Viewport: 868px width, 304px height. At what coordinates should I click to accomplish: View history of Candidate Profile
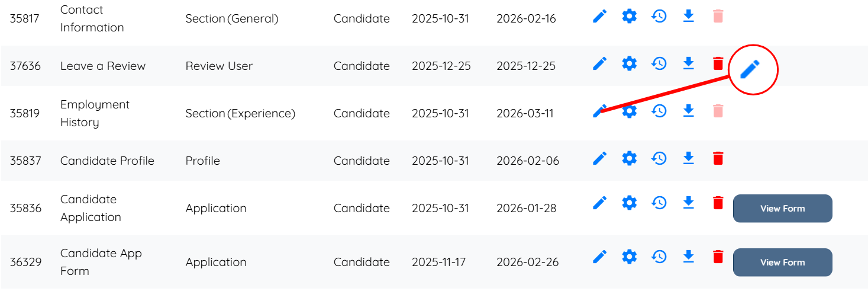pyautogui.click(x=659, y=158)
